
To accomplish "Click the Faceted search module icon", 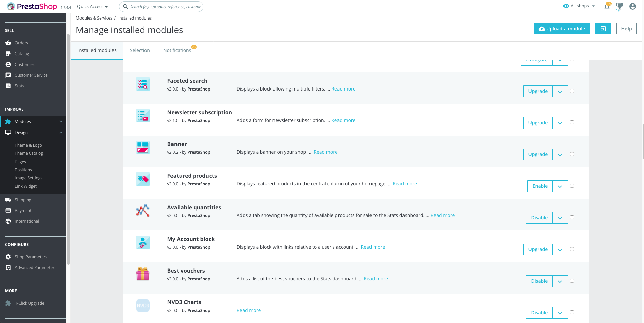I will [143, 84].
